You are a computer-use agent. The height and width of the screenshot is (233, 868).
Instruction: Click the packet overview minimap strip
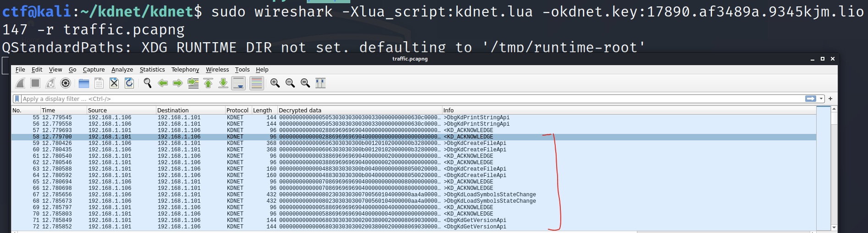click(x=824, y=168)
